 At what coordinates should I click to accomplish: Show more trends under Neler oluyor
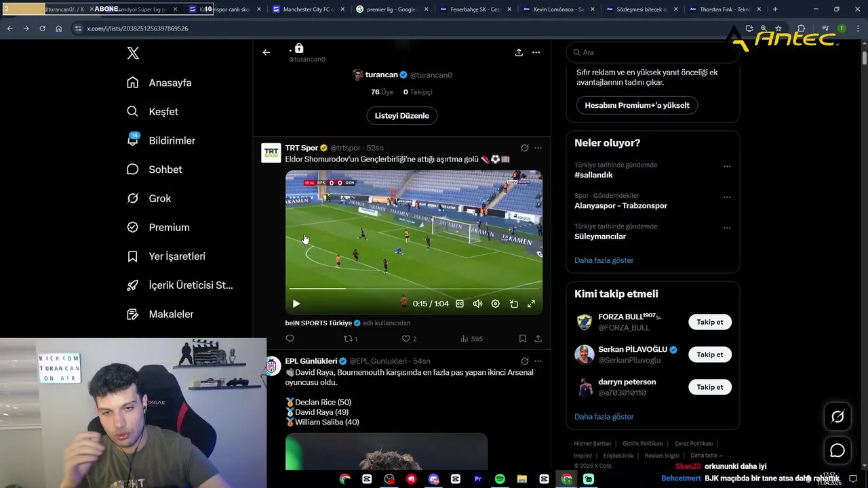pyautogui.click(x=604, y=260)
